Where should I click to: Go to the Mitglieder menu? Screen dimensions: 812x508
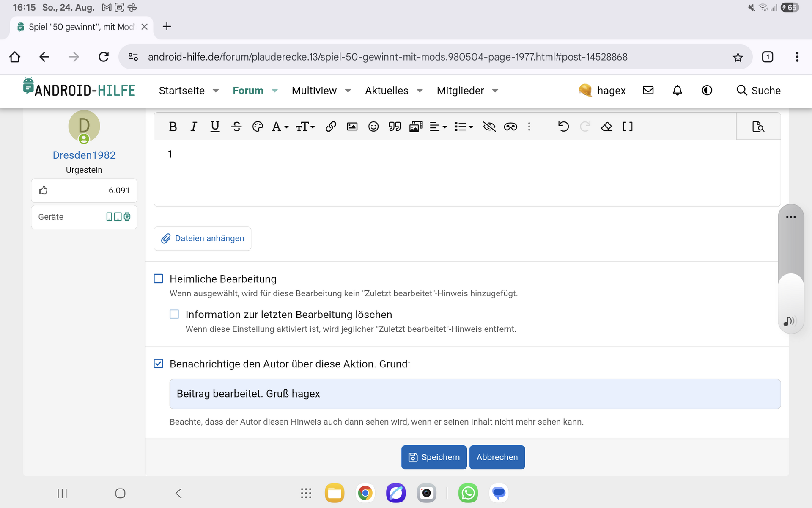(x=460, y=91)
